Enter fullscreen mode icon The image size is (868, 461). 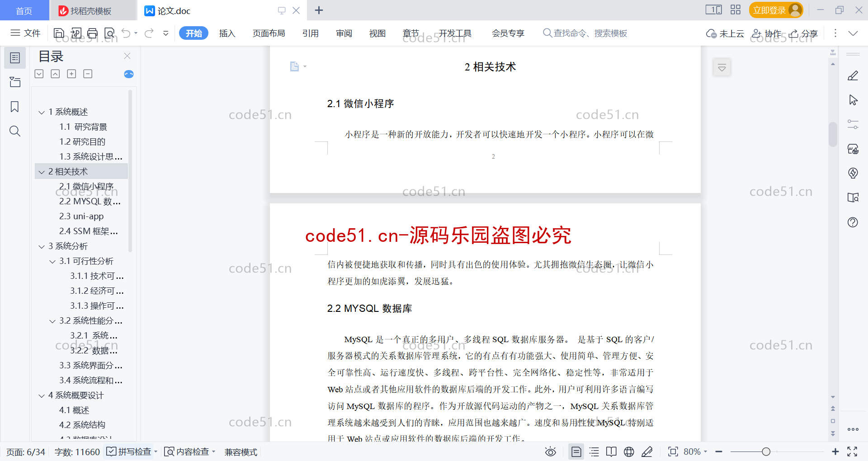852,452
